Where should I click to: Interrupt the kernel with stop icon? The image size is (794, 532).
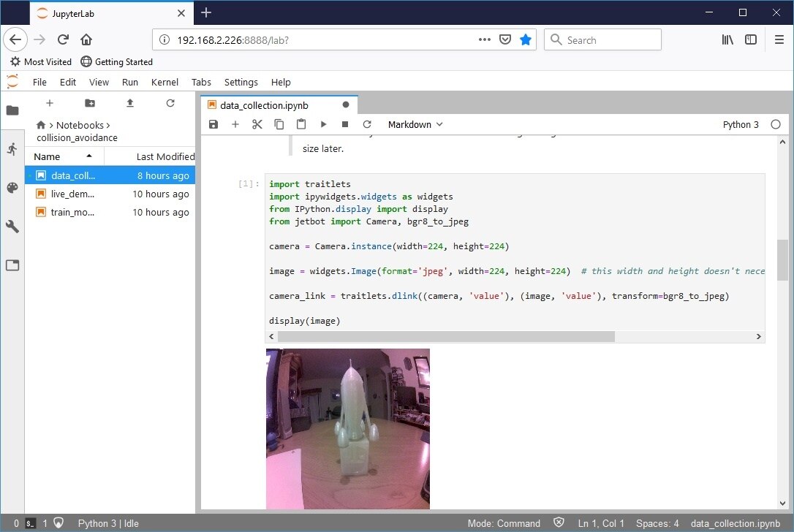point(345,124)
